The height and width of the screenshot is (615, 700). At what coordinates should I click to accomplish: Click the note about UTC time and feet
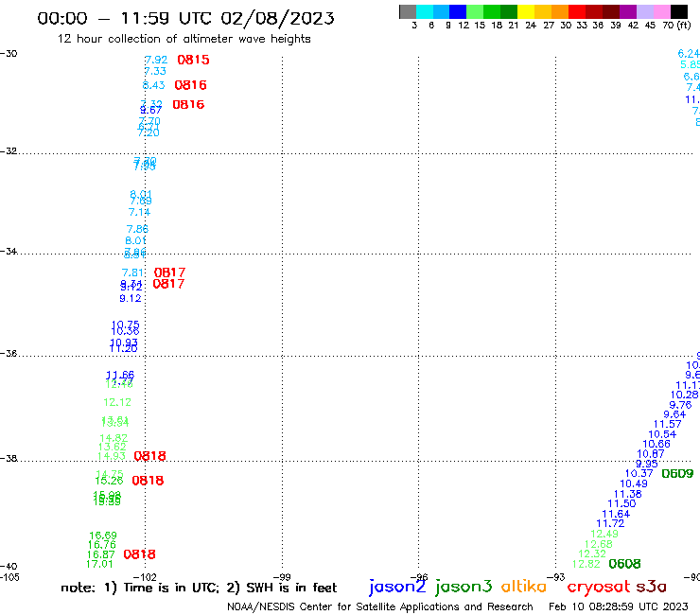click(x=199, y=588)
